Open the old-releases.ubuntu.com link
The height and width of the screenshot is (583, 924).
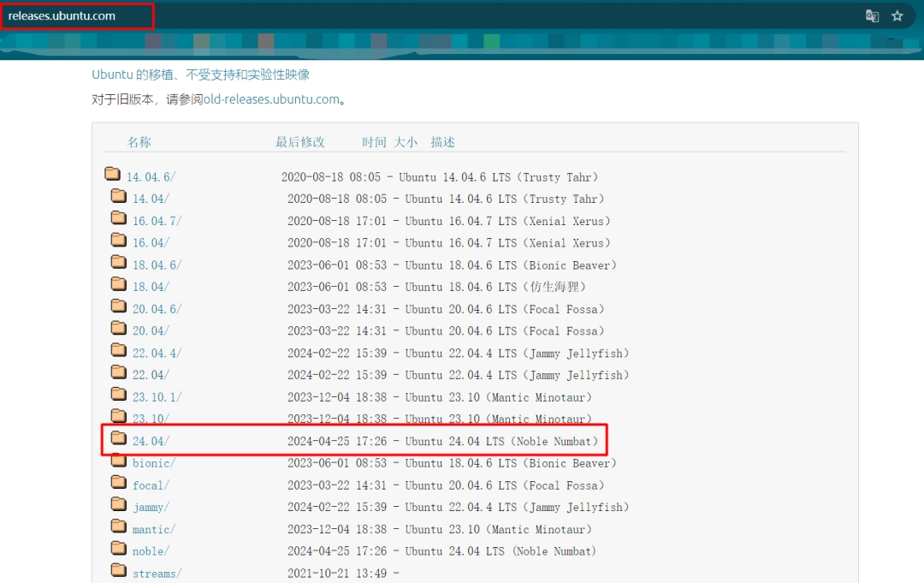[272, 99]
